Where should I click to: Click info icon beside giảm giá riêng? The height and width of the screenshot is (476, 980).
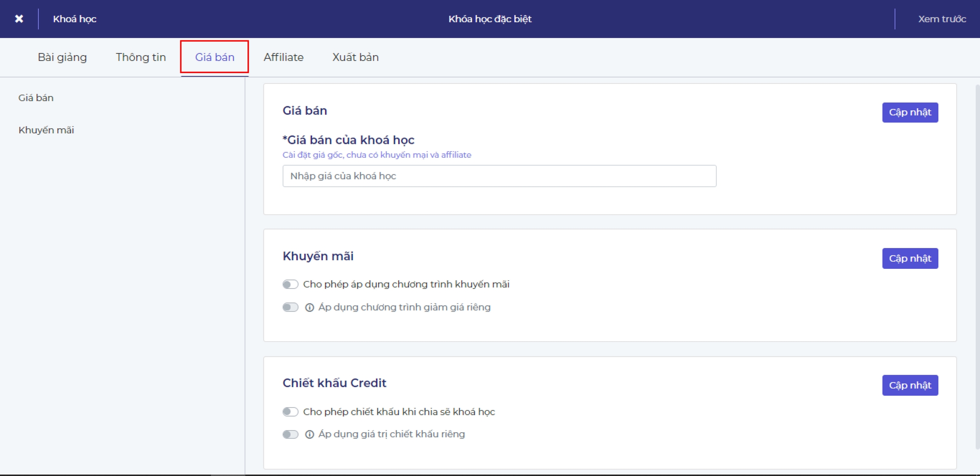coord(309,307)
